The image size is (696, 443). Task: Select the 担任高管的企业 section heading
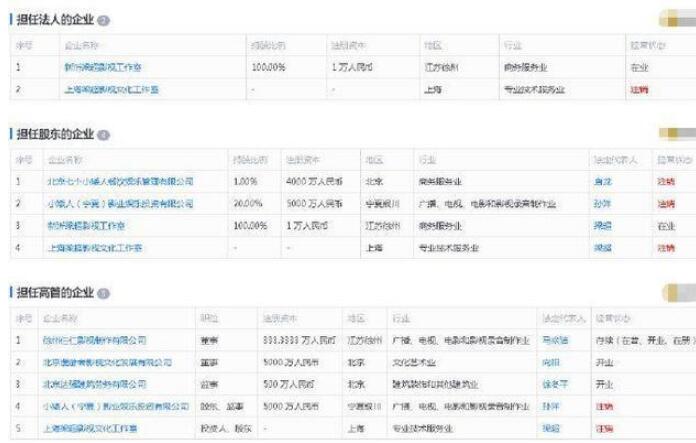[55, 293]
